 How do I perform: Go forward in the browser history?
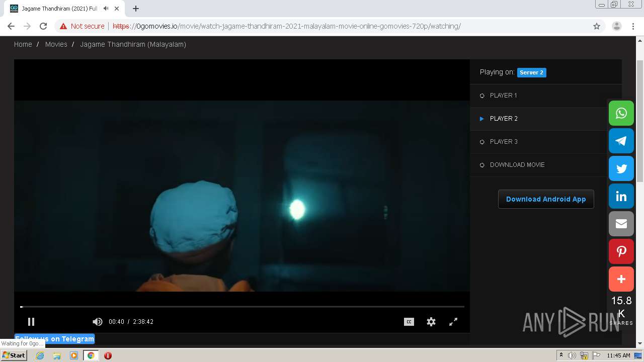(x=27, y=26)
